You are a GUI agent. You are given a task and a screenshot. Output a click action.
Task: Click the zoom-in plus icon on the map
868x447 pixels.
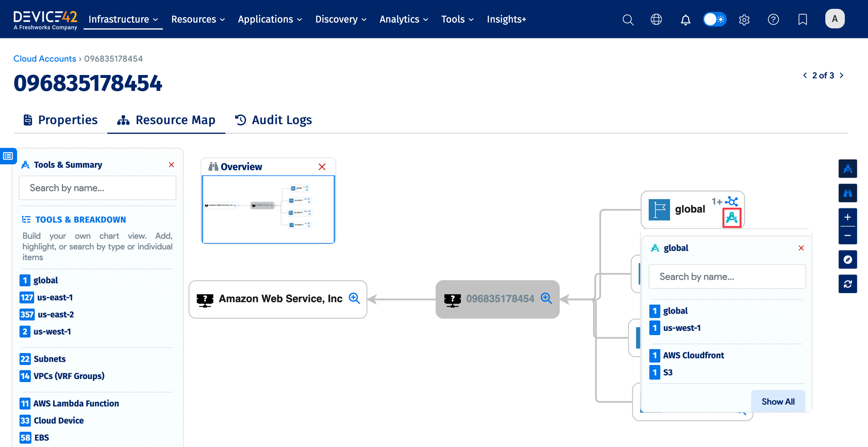tap(848, 217)
